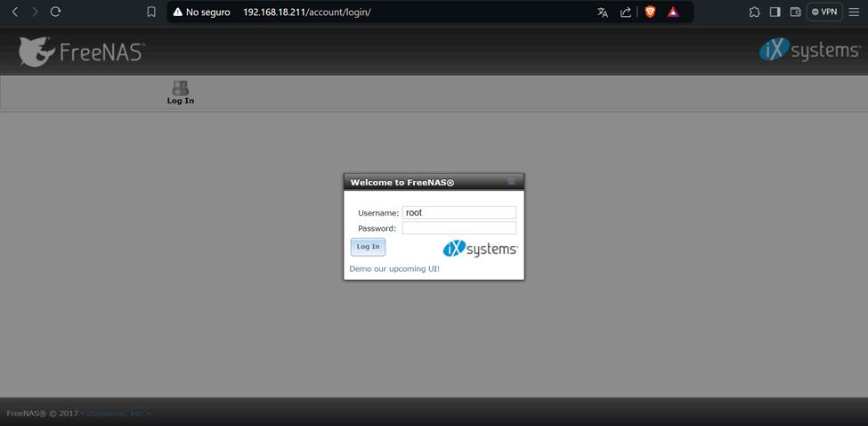868x426 pixels.
Task: Open the browser extensions puzzle icon
Action: pos(754,12)
